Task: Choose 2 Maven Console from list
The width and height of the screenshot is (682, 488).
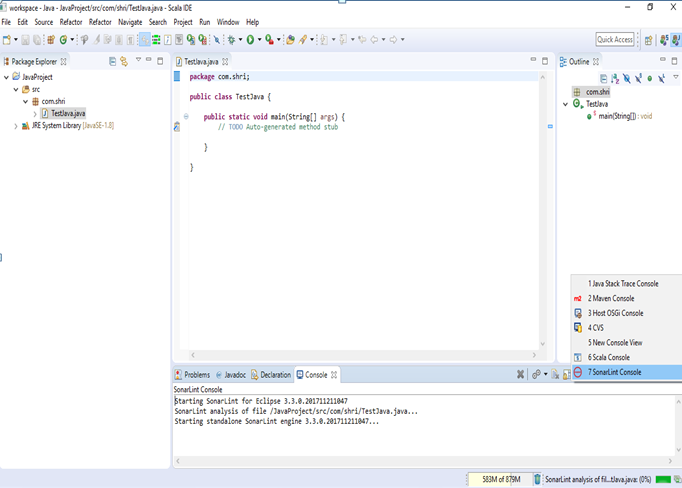Action: (611, 298)
